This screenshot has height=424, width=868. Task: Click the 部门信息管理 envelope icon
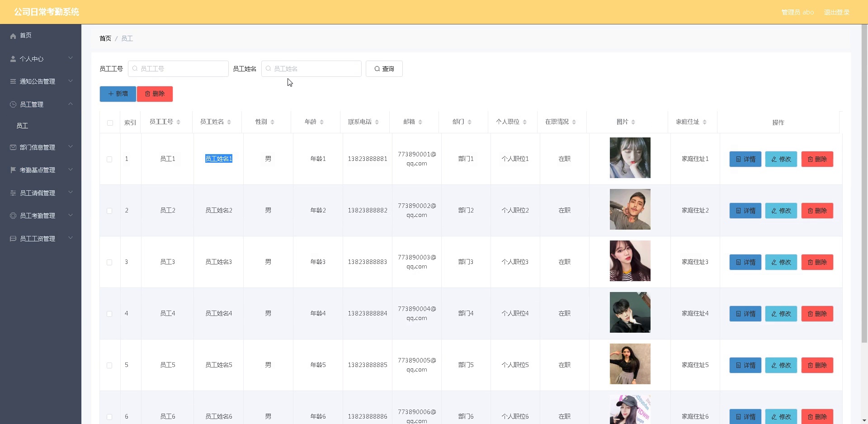pyautogui.click(x=13, y=147)
